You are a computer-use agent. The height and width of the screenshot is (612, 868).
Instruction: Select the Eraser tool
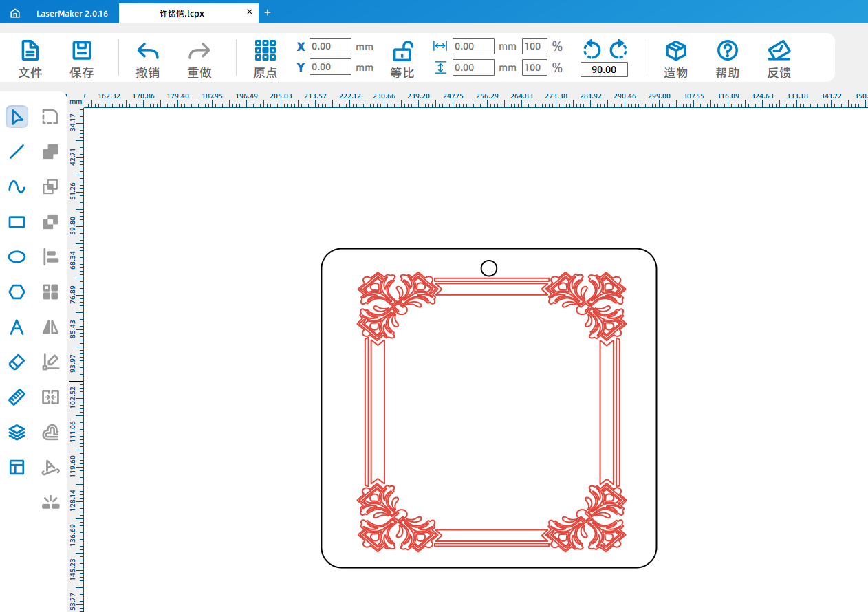point(17,362)
